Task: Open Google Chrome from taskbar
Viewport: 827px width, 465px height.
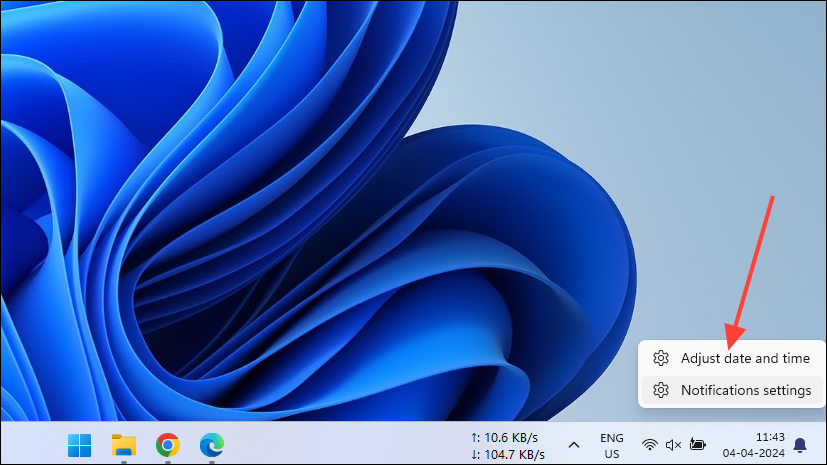Action: tap(168, 445)
